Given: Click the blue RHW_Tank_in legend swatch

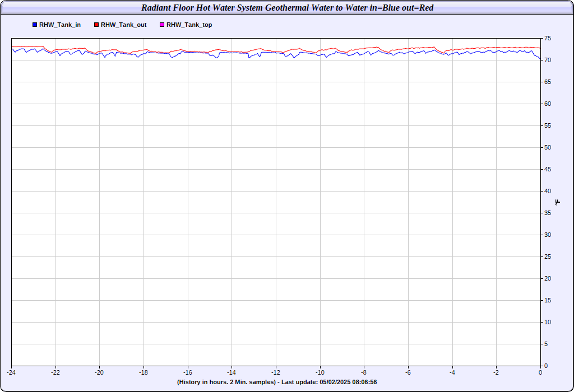Looking at the screenshot, I should click(x=35, y=25).
